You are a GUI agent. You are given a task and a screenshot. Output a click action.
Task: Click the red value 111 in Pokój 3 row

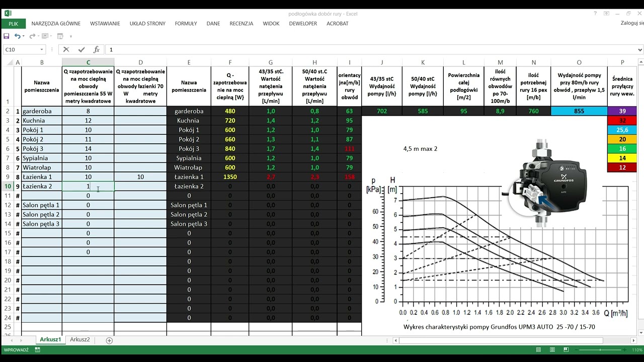pyautogui.click(x=350, y=149)
